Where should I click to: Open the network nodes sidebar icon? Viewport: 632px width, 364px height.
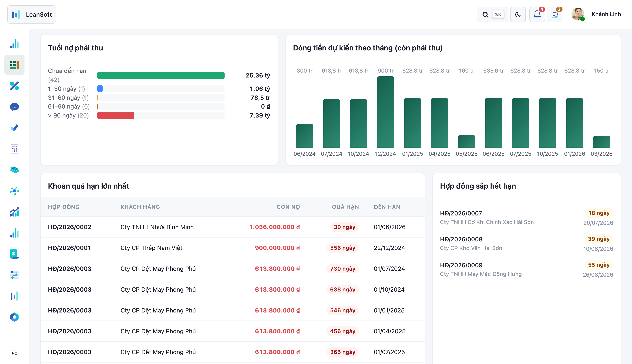[14, 191]
